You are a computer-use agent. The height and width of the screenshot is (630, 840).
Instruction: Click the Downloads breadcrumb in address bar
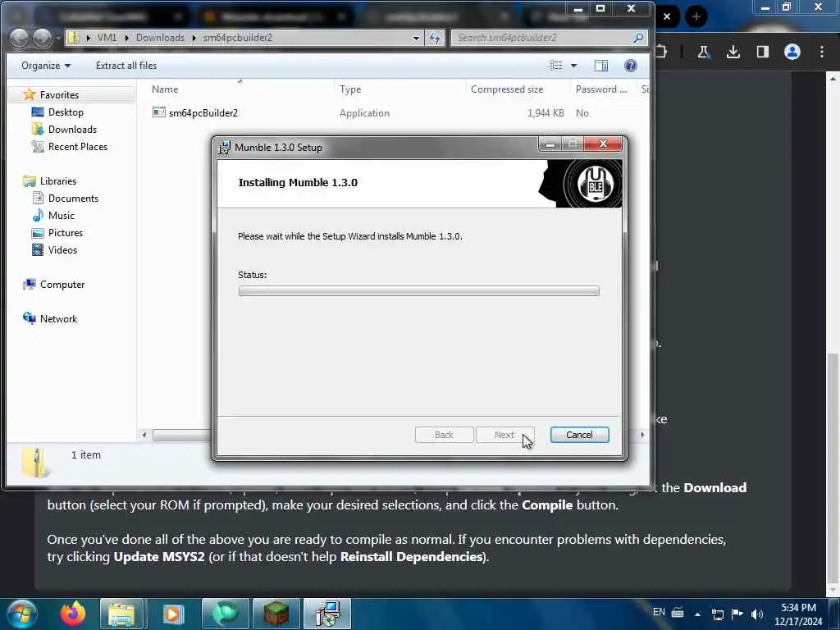click(x=160, y=38)
